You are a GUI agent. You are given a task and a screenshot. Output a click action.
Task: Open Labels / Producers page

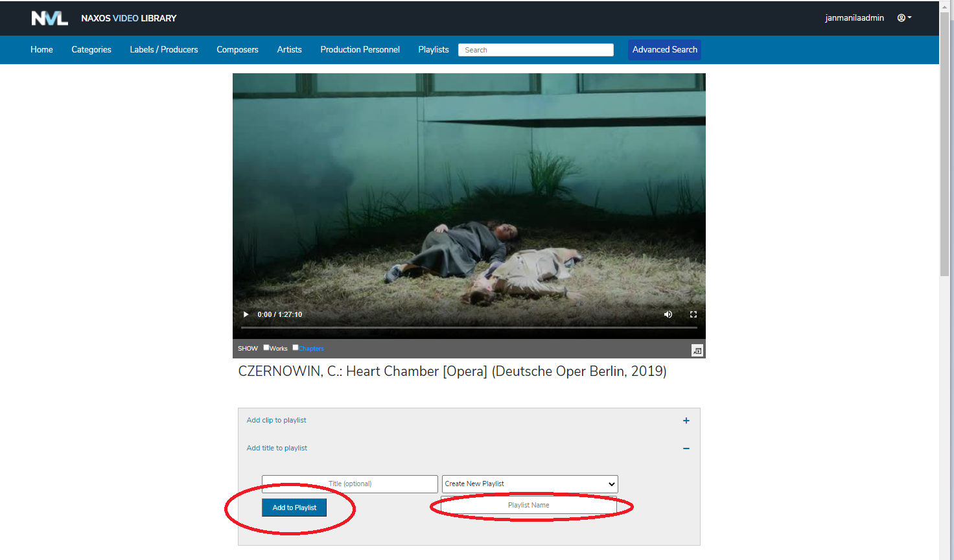tap(164, 49)
